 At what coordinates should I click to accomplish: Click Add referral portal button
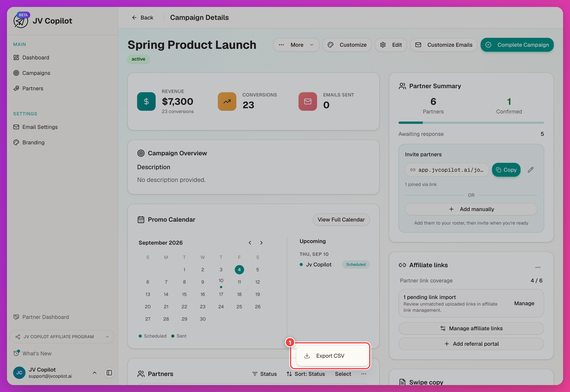click(471, 344)
